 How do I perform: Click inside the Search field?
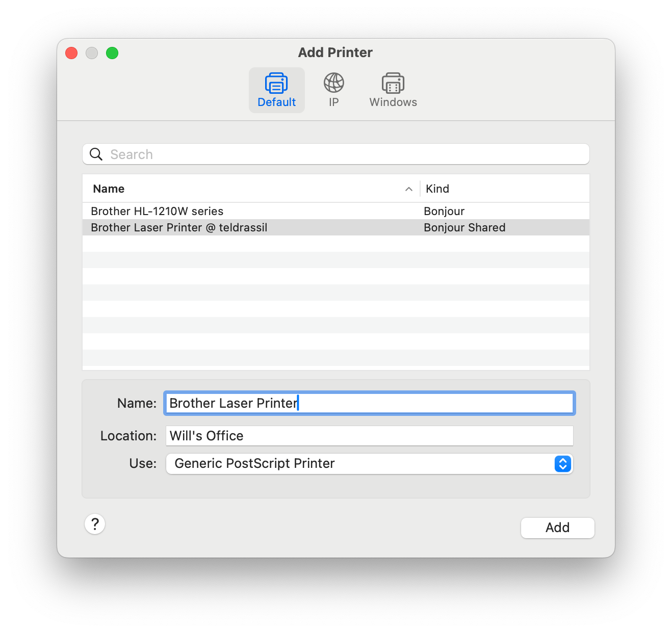point(306,154)
